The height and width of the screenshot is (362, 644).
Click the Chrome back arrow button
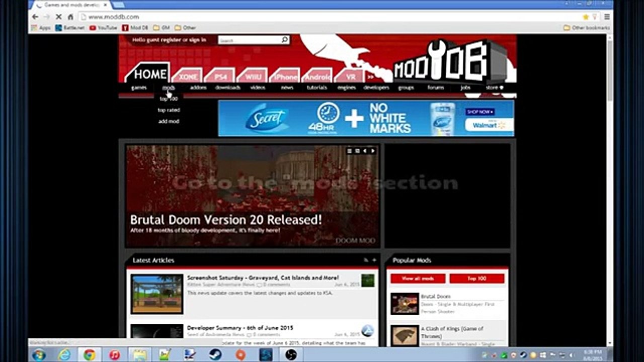click(x=35, y=17)
